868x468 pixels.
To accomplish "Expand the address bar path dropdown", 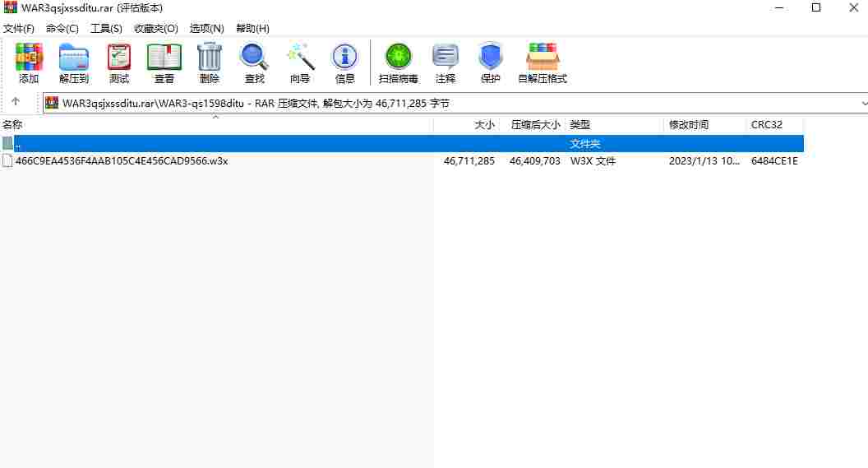I will click(864, 104).
